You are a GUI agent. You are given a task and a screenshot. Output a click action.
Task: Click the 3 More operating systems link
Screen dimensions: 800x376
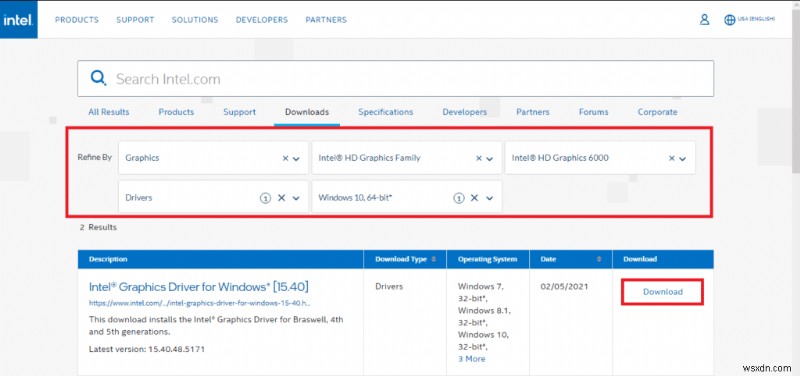click(471, 359)
